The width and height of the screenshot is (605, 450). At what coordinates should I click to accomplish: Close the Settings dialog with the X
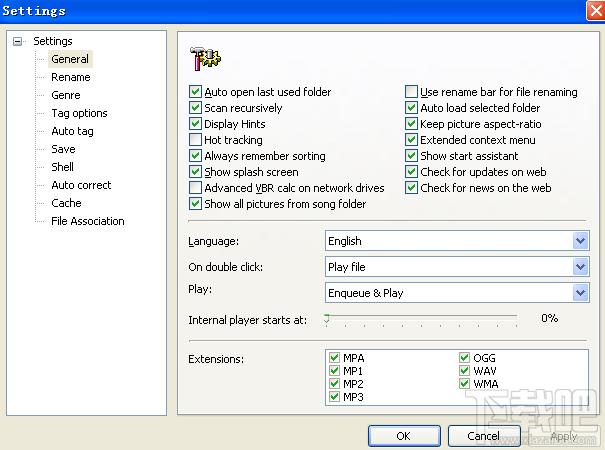click(595, 10)
